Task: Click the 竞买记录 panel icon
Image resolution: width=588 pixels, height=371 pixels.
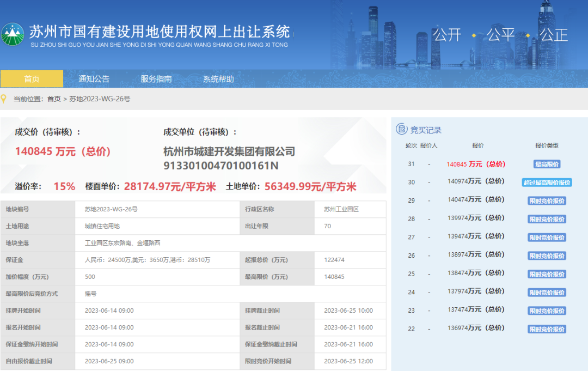Action: pos(401,130)
